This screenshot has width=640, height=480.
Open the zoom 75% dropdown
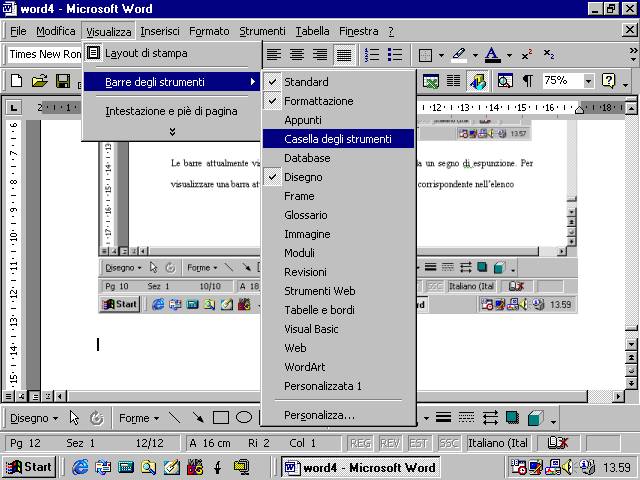[x=588, y=81]
